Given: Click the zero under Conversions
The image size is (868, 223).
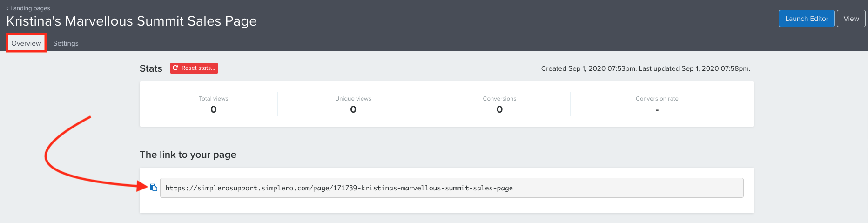Looking at the screenshot, I should [x=499, y=109].
